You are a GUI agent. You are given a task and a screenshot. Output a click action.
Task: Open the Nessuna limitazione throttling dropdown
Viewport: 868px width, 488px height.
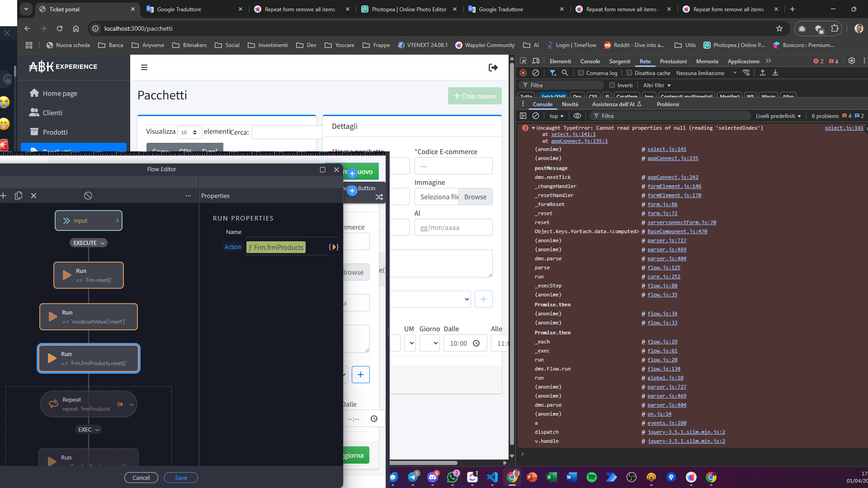707,73
